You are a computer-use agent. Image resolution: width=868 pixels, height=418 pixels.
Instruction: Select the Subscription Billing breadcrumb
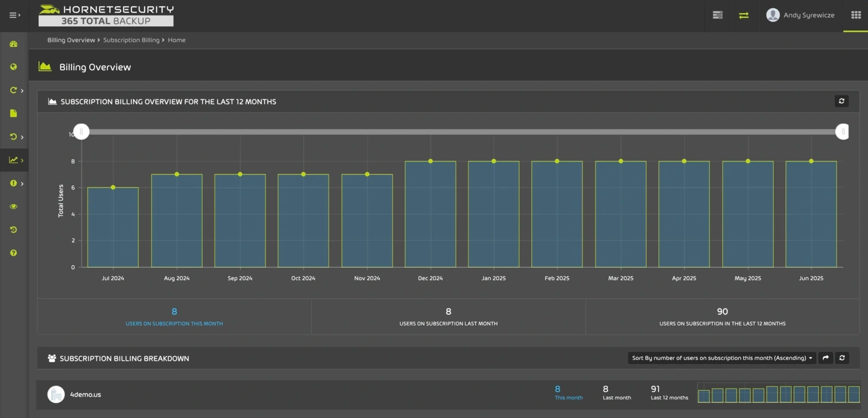[x=131, y=39]
